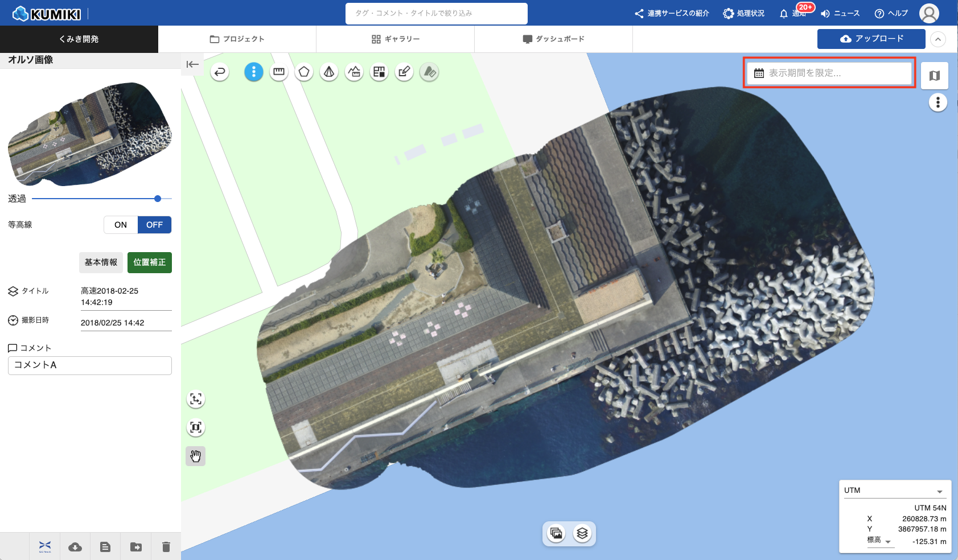Image resolution: width=958 pixels, height=560 pixels.
Task: Expand the 標高 elevation type dropdown
Action: coord(880,541)
